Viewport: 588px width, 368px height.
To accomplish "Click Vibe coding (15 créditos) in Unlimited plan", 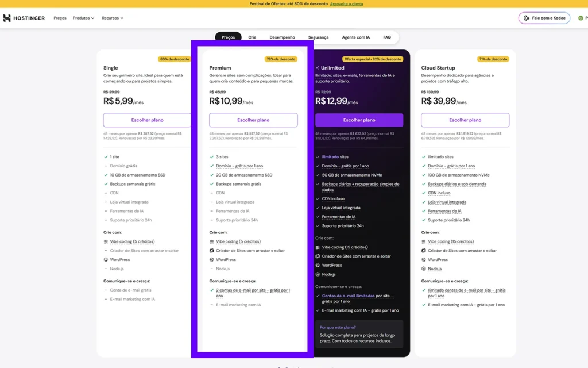I will pos(345,247).
